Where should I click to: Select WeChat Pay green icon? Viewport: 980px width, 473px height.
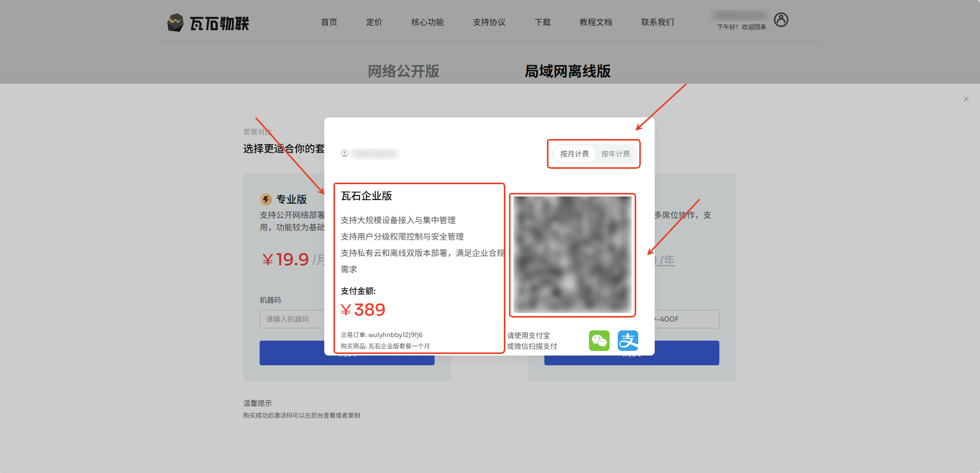click(x=599, y=341)
